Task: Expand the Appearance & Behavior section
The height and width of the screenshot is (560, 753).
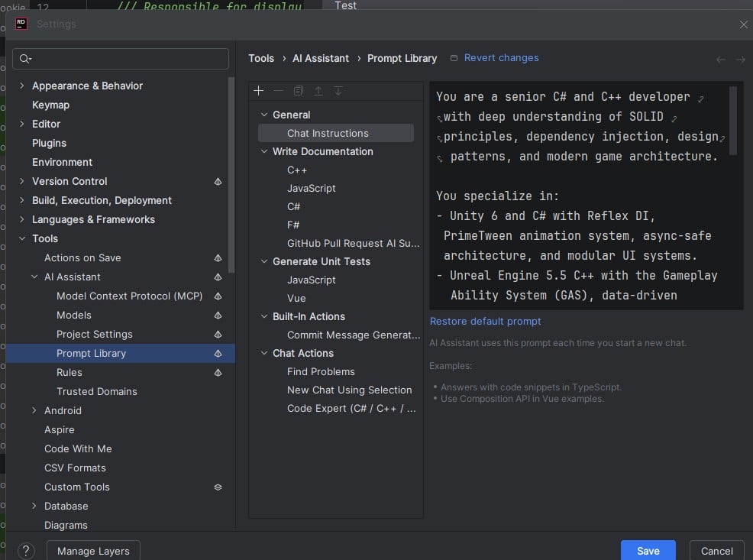Action: point(22,86)
